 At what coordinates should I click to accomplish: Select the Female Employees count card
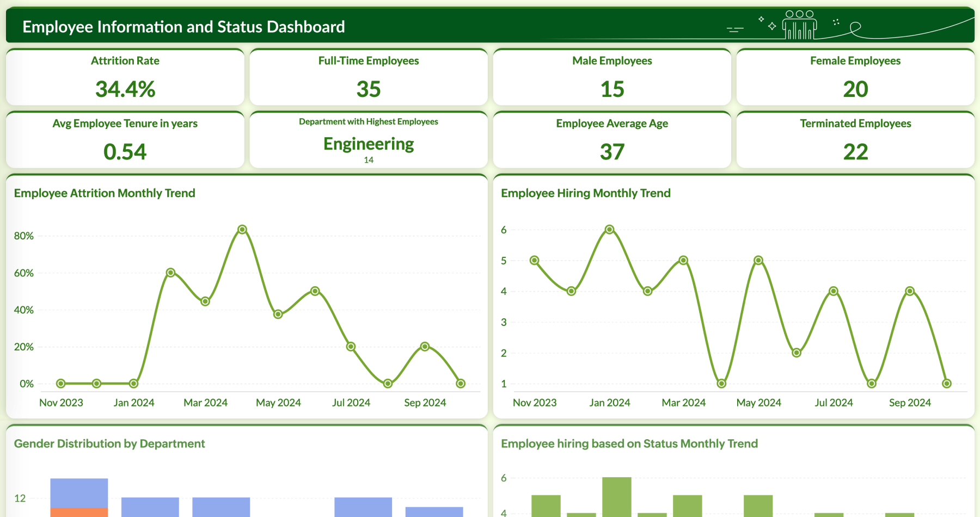click(x=855, y=77)
